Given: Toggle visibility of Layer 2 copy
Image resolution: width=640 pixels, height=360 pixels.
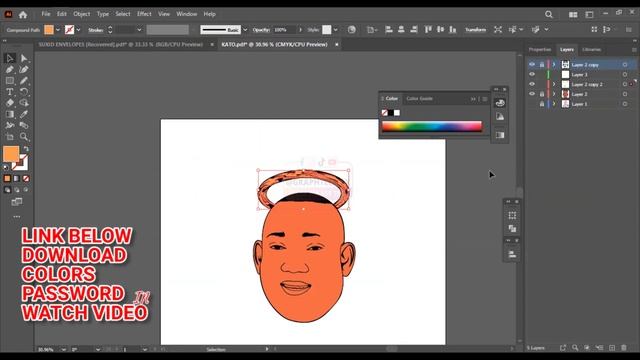Looking at the screenshot, I should click(x=532, y=64).
